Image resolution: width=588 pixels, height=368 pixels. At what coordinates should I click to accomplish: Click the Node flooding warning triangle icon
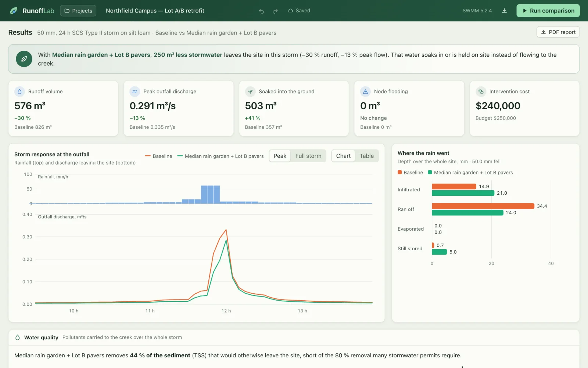(x=365, y=92)
